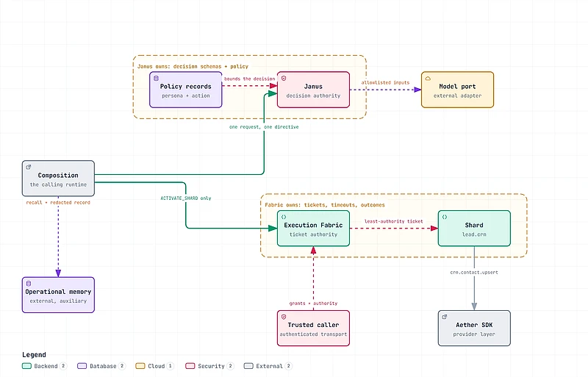
Task: Click the 'bounds the decision' edge label
Action: point(250,79)
